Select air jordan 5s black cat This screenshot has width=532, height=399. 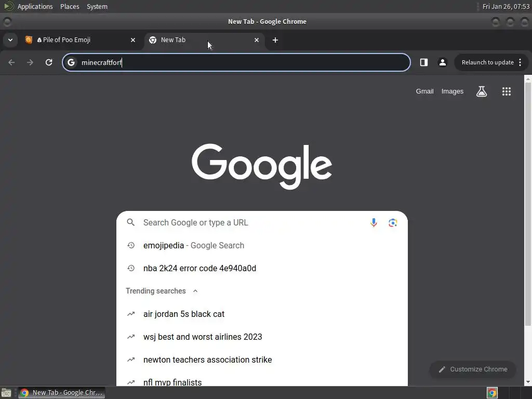click(262, 314)
